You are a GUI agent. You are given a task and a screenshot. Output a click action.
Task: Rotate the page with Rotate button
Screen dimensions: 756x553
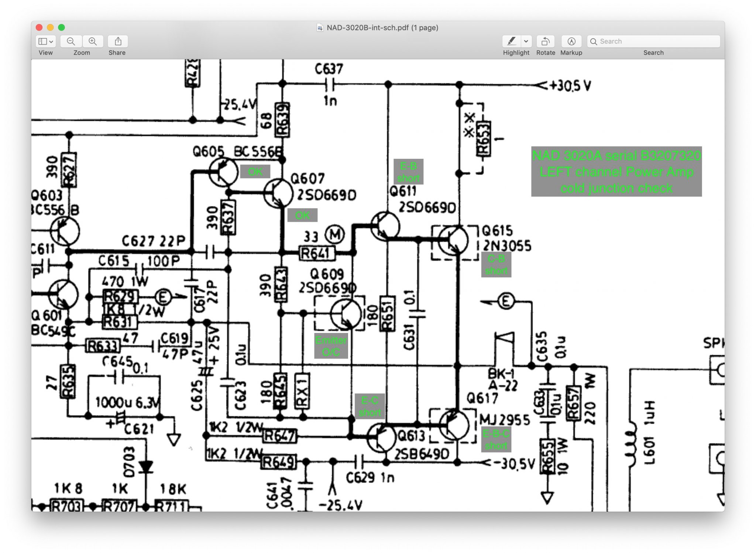tap(546, 41)
